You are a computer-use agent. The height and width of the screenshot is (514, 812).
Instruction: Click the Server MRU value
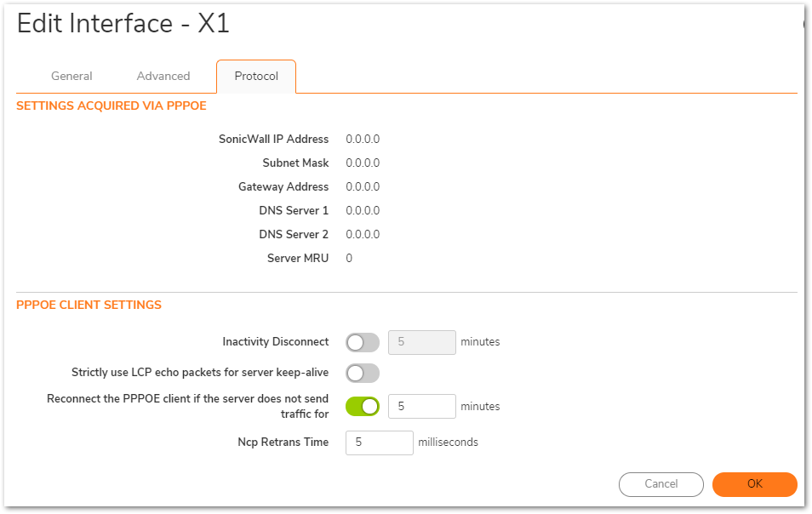pyautogui.click(x=349, y=259)
